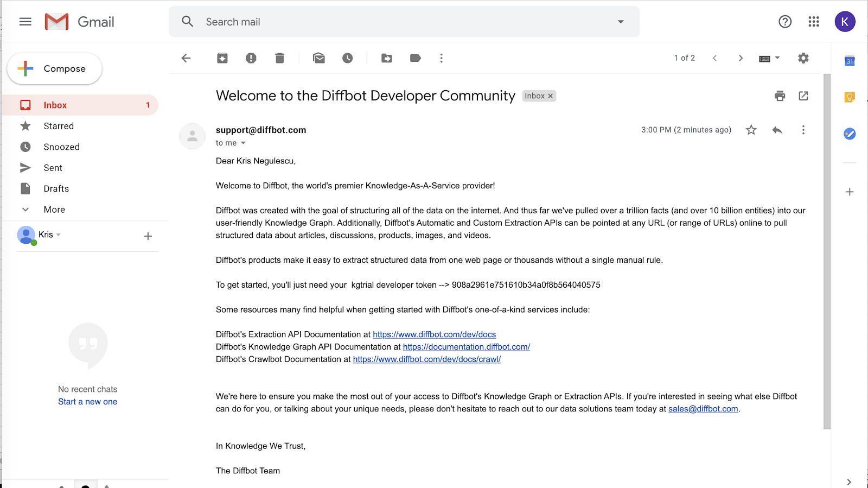Show recipient details next to 'to me'
Image resolution: width=868 pixels, height=488 pixels.
pyautogui.click(x=243, y=143)
